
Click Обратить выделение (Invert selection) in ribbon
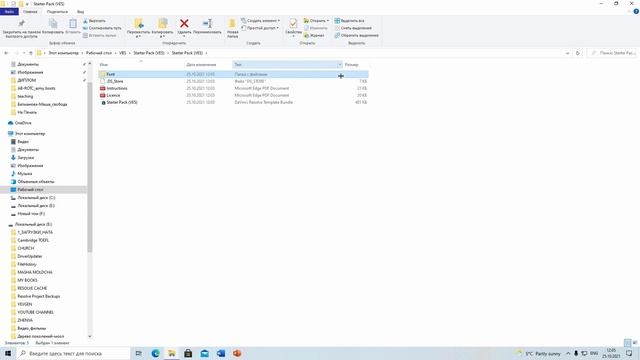[356, 36]
